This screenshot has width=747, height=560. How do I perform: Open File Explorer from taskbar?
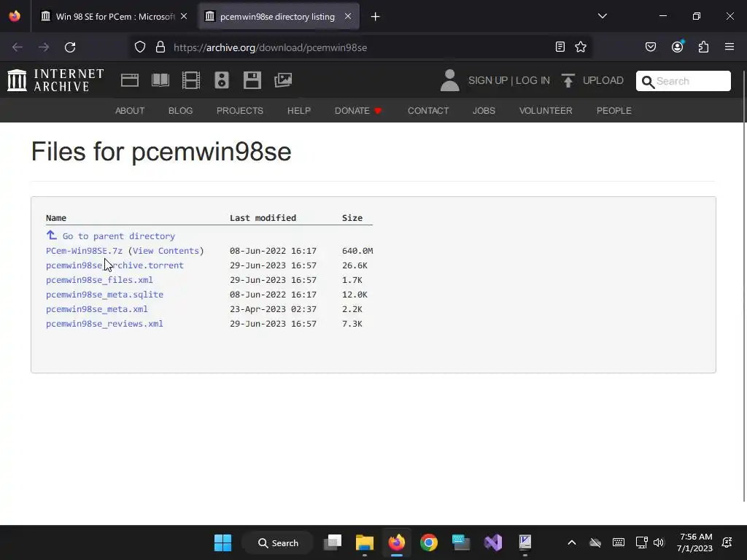(x=365, y=542)
